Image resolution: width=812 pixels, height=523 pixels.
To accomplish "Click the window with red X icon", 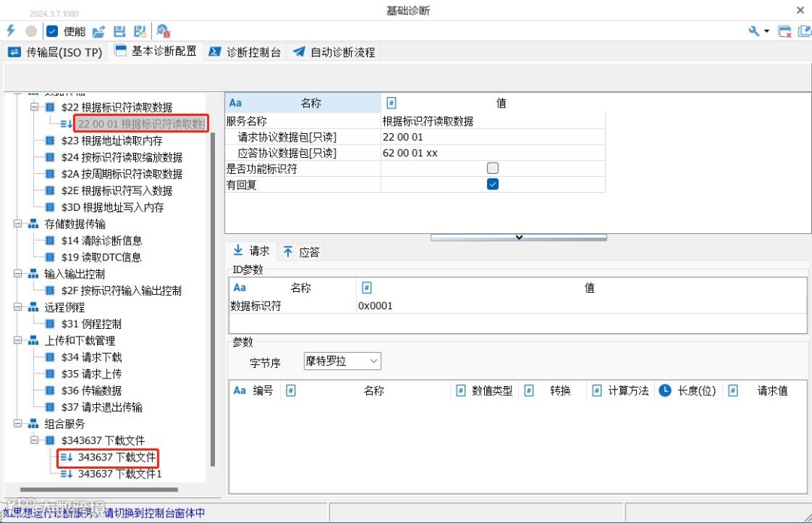I will click(784, 32).
